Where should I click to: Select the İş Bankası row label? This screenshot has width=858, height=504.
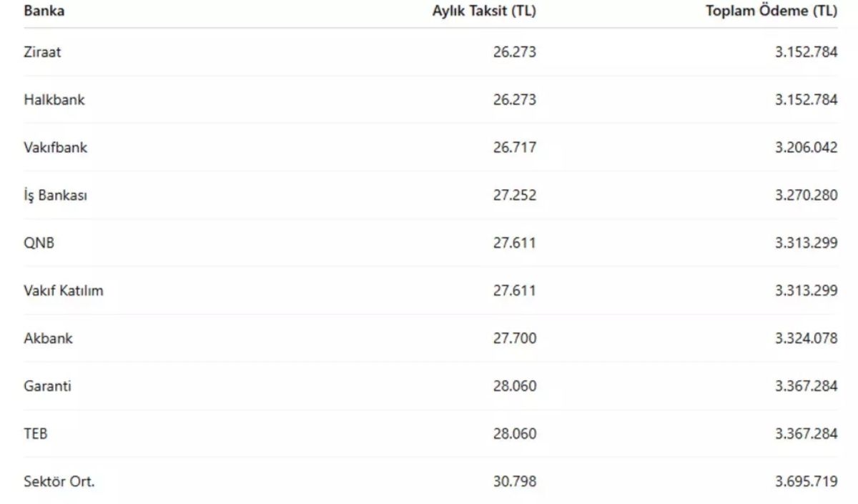[55, 195]
